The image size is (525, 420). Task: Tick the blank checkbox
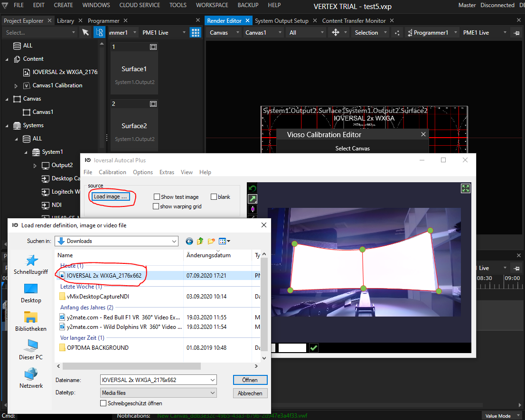click(x=214, y=197)
